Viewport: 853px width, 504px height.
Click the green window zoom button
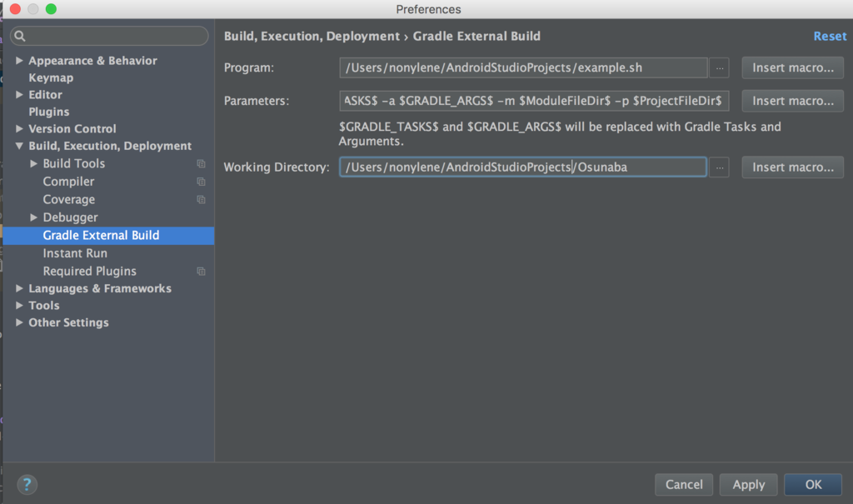pyautogui.click(x=51, y=8)
